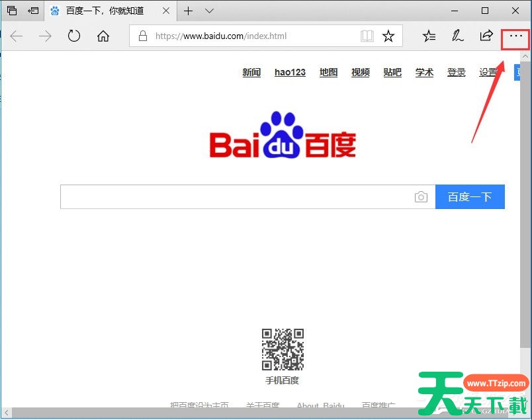Search by image camera icon

[421, 196]
